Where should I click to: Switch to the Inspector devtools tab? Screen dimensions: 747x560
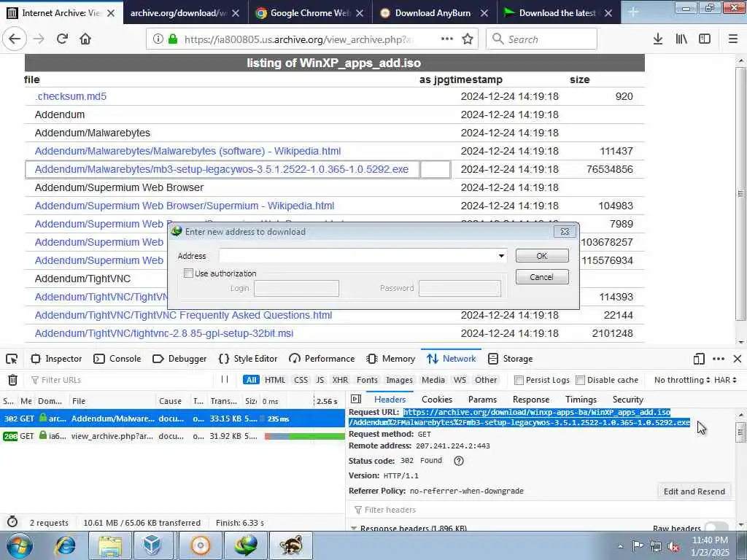(x=56, y=359)
